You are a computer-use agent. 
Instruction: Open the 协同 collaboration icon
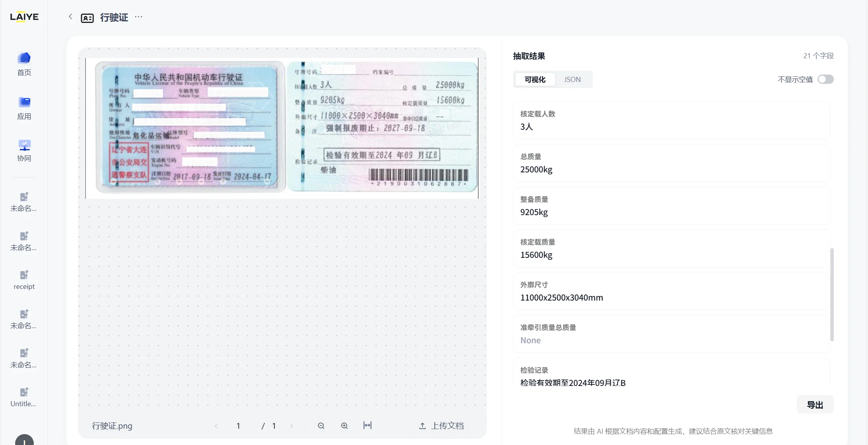pos(24,151)
